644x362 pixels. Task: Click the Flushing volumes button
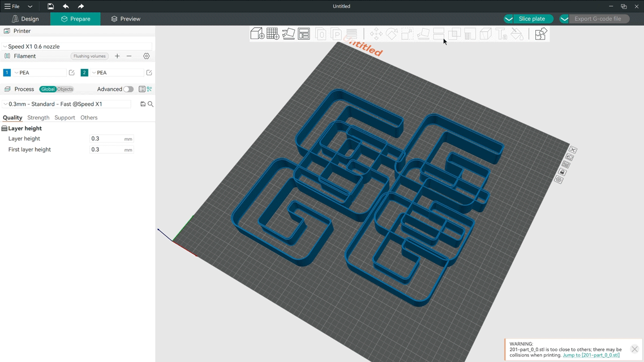[89, 56]
